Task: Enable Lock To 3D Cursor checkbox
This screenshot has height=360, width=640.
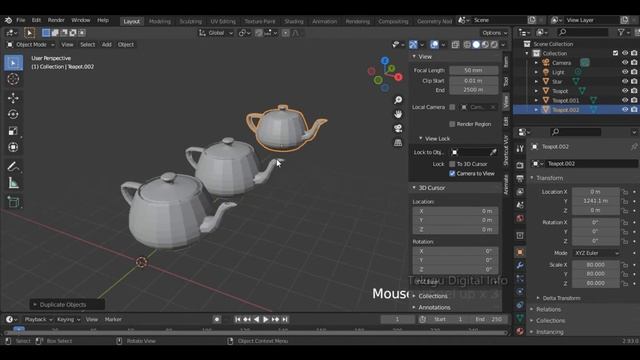Action: tap(452, 164)
